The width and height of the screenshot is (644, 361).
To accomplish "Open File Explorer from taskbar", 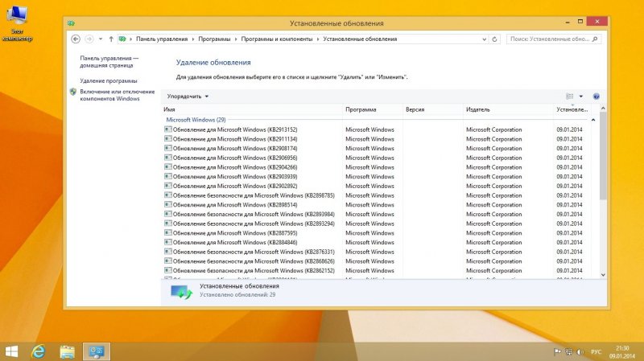I will pyautogui.click(x=68, y=351).
